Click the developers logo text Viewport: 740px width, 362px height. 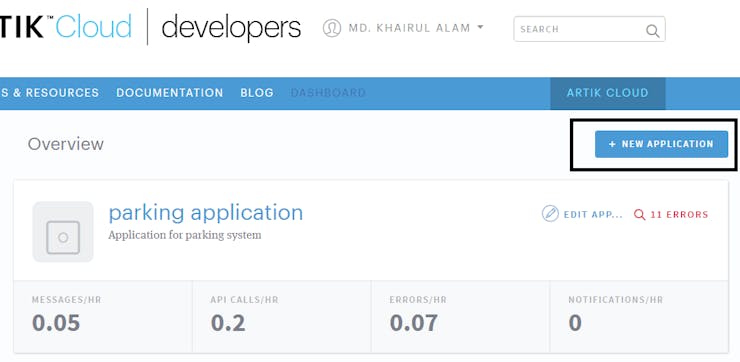pos(231,27)
